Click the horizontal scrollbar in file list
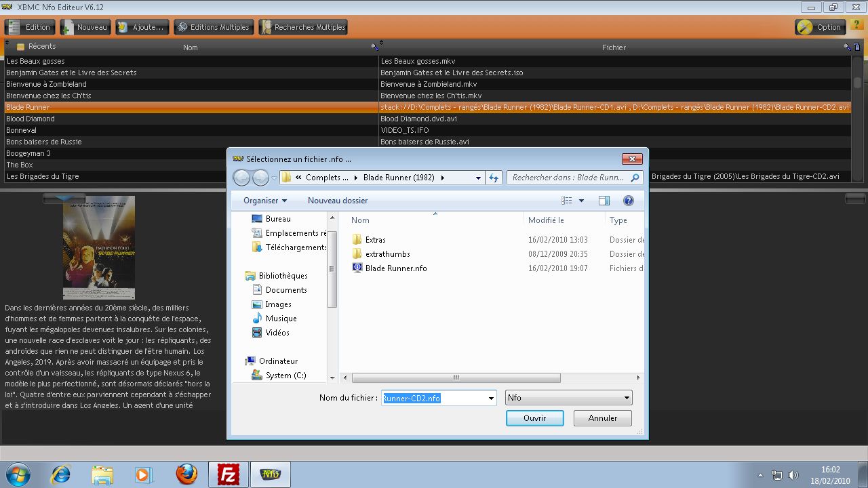The width and height of the screenshot is (868, 488). coord(456,378)
